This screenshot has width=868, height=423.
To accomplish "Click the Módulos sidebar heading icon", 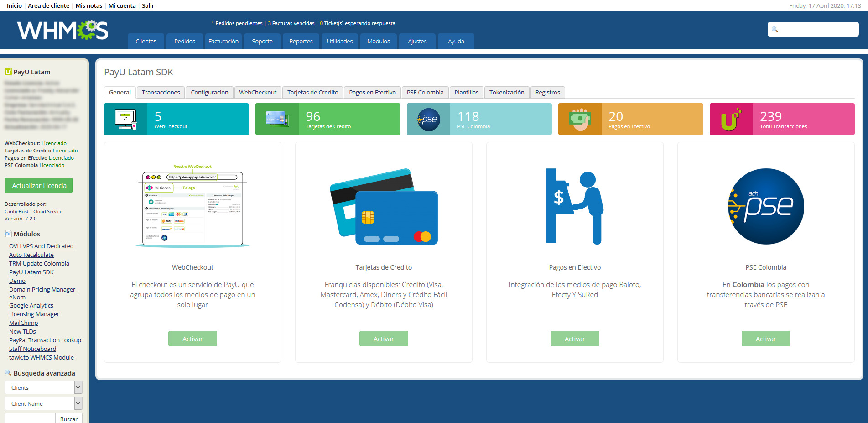I will click(x=8, y=234).
